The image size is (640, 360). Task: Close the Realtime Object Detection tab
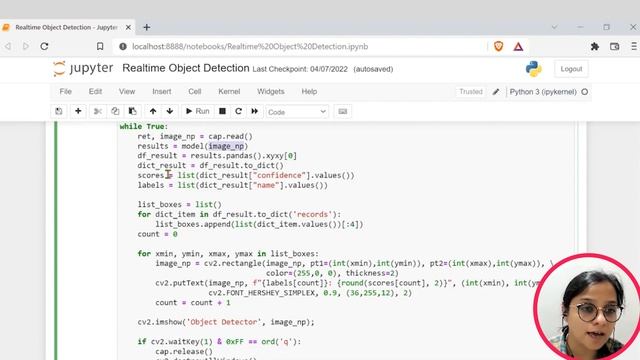pos(128,27)
